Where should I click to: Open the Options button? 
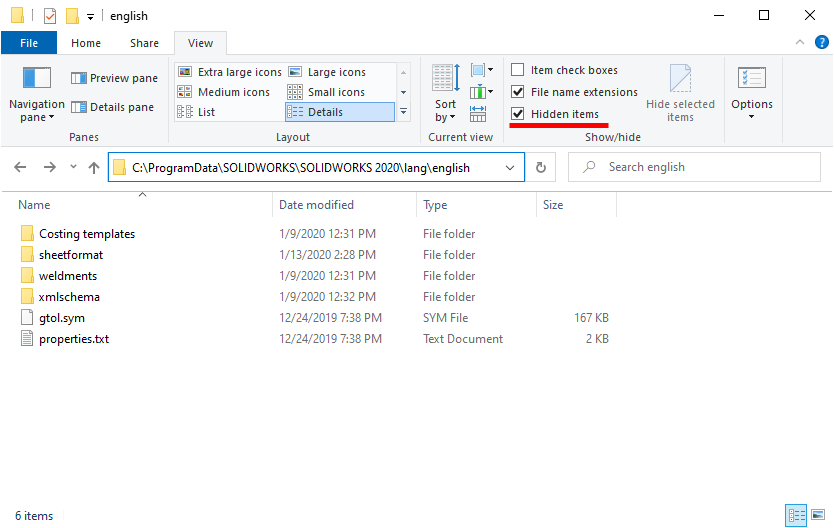coord(752,93)
